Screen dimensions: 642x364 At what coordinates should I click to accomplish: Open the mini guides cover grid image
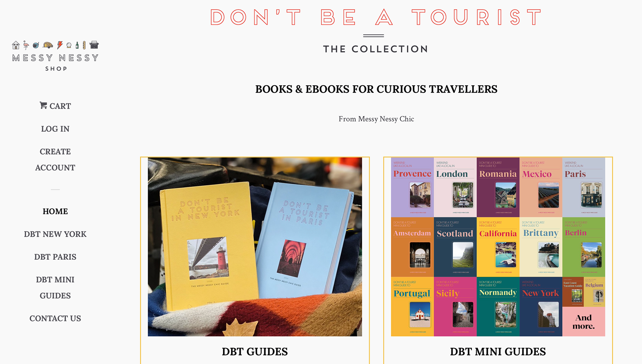(x=498, y=247)
